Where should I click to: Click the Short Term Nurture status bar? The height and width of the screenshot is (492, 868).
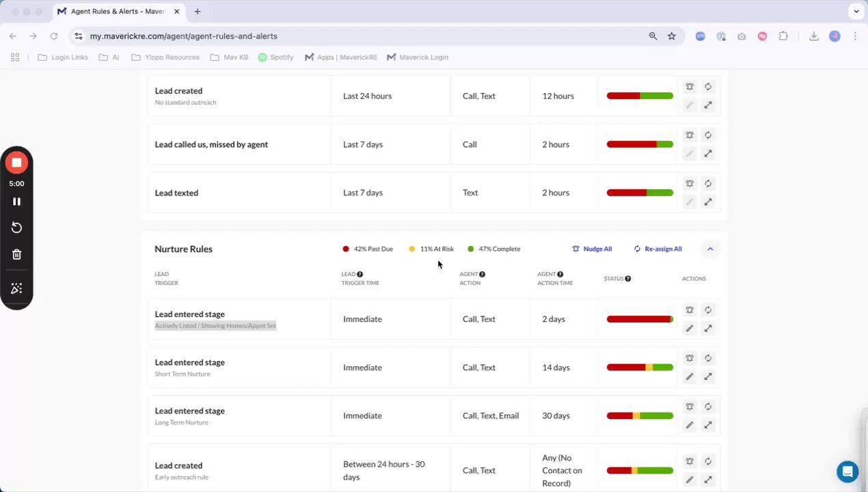click(x=640, y=368)
